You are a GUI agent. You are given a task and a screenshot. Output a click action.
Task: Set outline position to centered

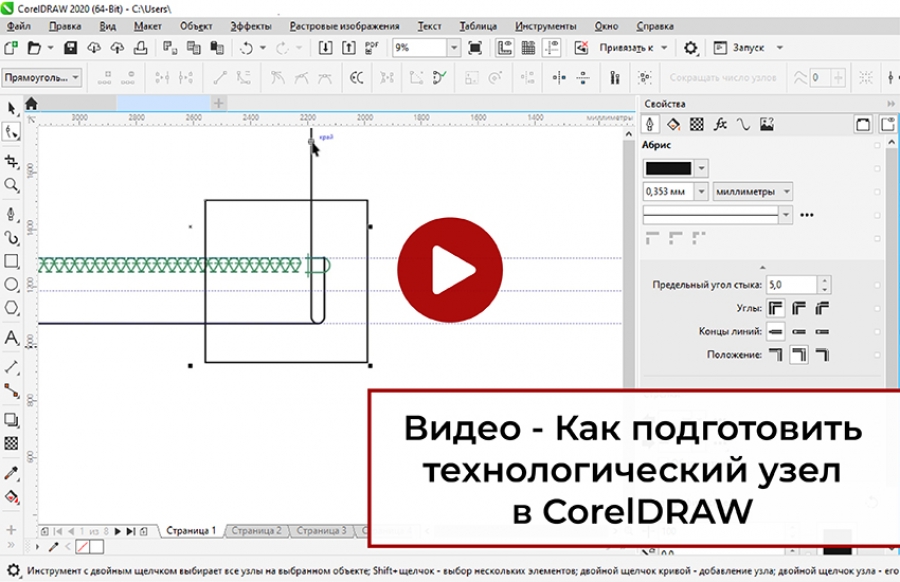tap(799, 355)
